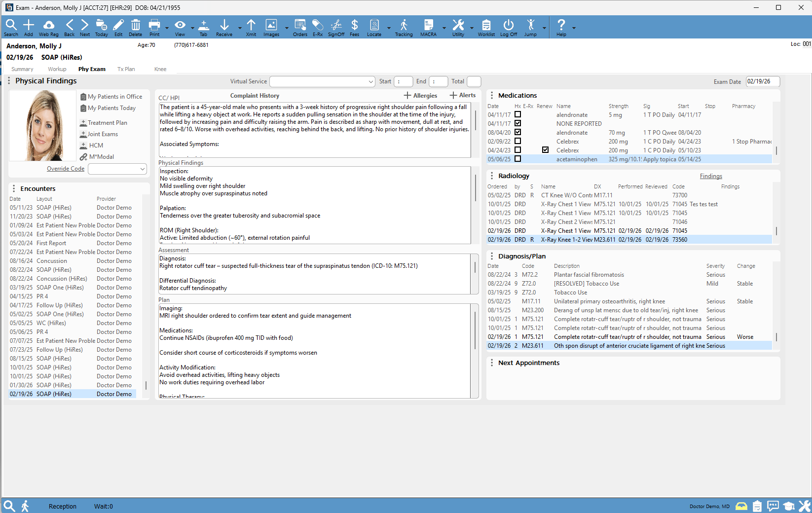Click the Add plus icon
The width and height of the screenshot is (812, 513).
[29, 28]
